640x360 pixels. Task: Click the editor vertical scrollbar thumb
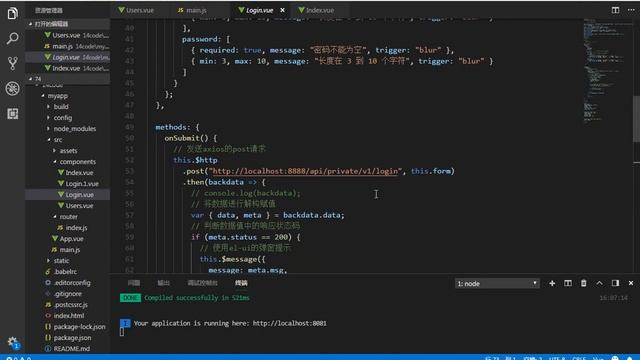pos(636,119)
